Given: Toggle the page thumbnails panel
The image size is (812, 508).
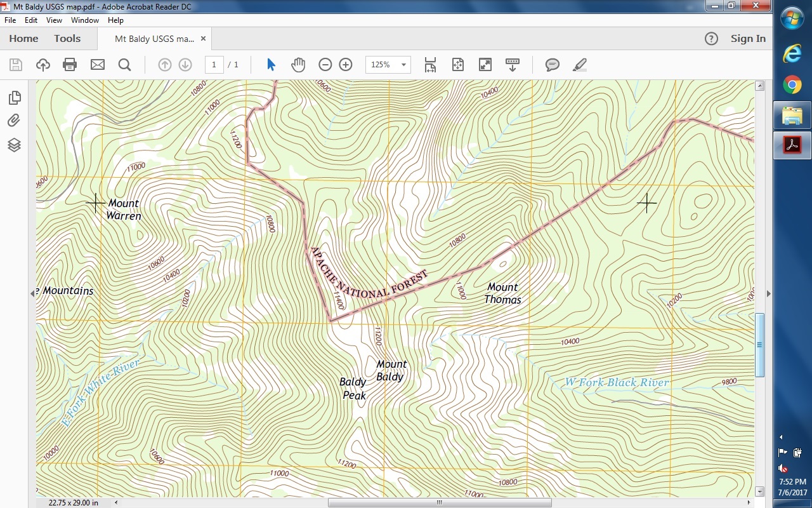Looking at the screenshot, I should 14,97.
